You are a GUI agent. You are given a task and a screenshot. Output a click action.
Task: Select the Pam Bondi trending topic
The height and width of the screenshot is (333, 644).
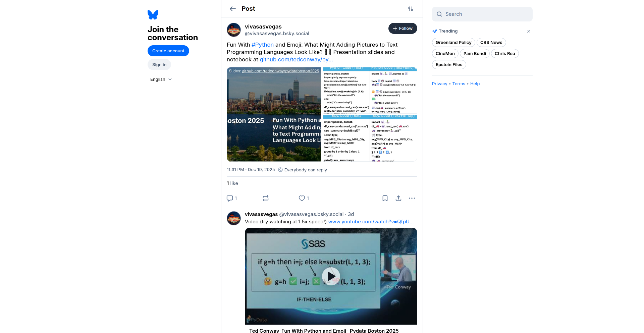475,54
